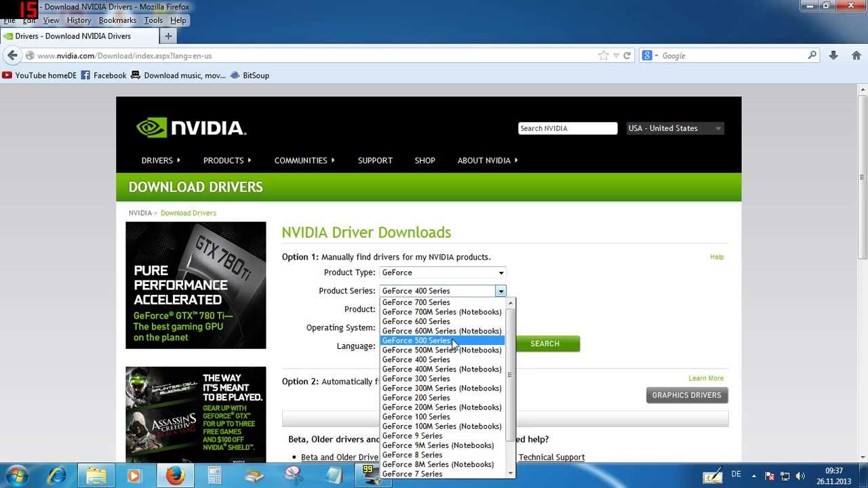Click the scroll down arrow of series list
This screenshot has width=868, height=488.
pos(510,472)
